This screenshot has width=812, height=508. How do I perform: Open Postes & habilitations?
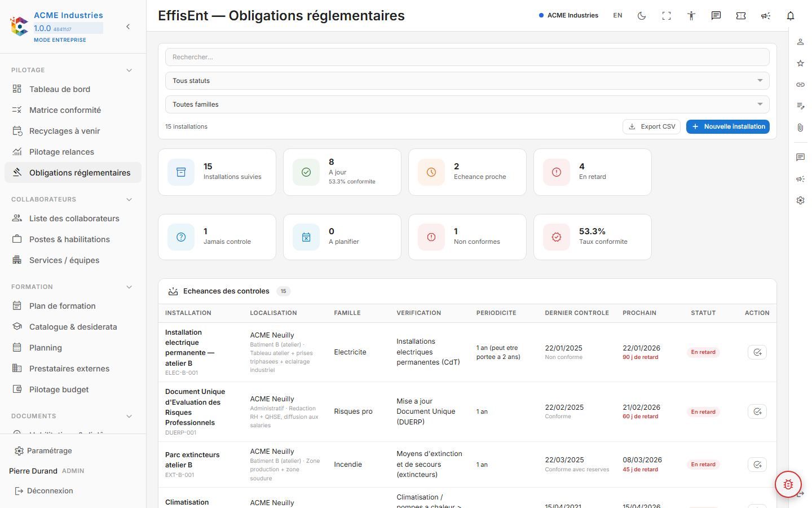(x=73, y=239)
